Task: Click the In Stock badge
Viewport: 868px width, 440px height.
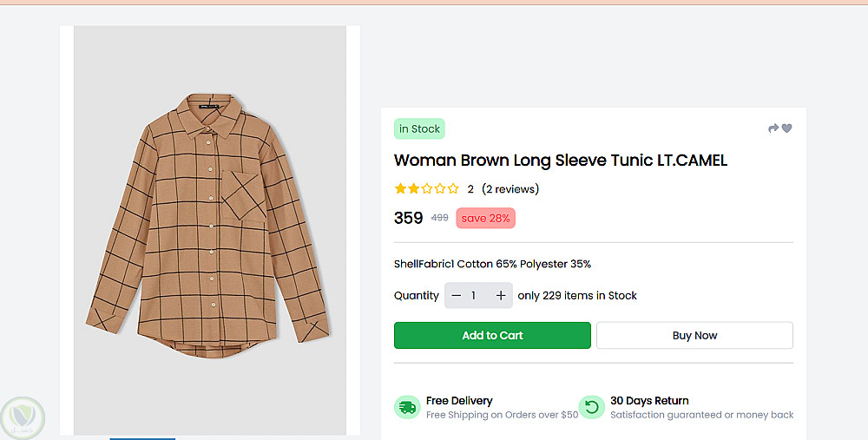Action: [419, 129]
